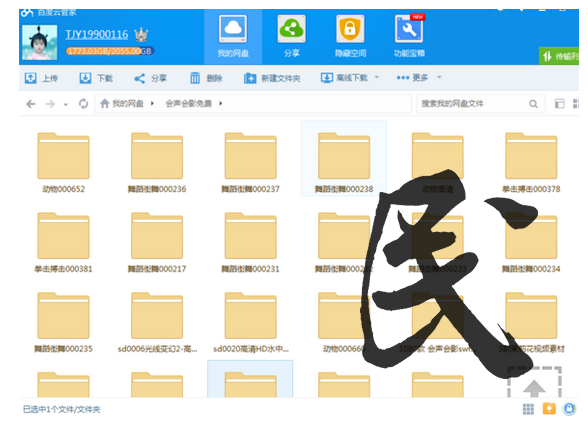588x429 pixels.
Task: Select the 舞蹈街舞000231 folder
Action: (250, 242)
